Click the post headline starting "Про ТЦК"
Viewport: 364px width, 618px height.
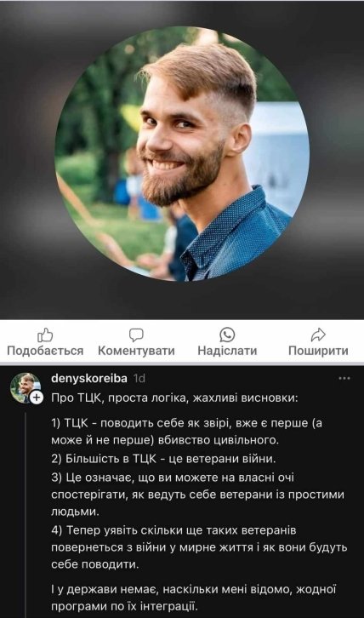pos(175,398)
